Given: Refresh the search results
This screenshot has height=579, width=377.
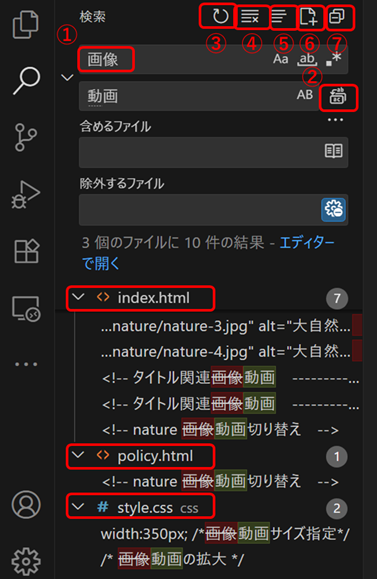Looking at the screenshot, I should pyautogui.click(x=220, y=16).
